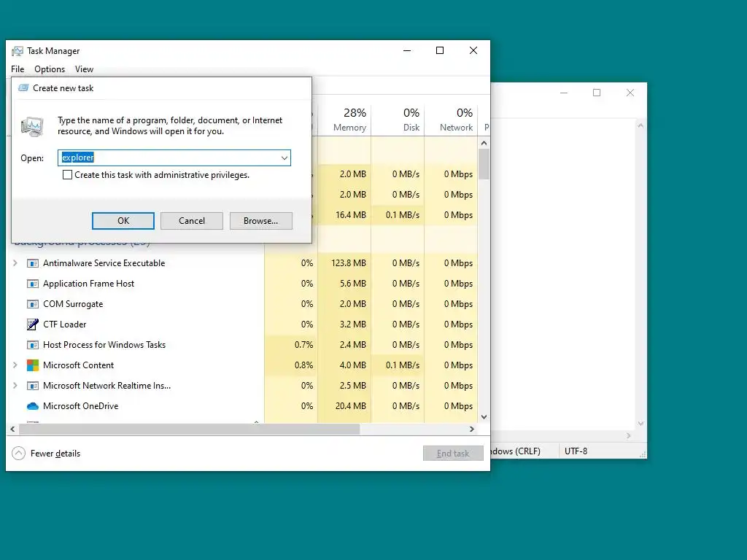This screenshot has width=747, height=560.
Task: Click scroll up arrow in background window
Action: tap(640, 126)
